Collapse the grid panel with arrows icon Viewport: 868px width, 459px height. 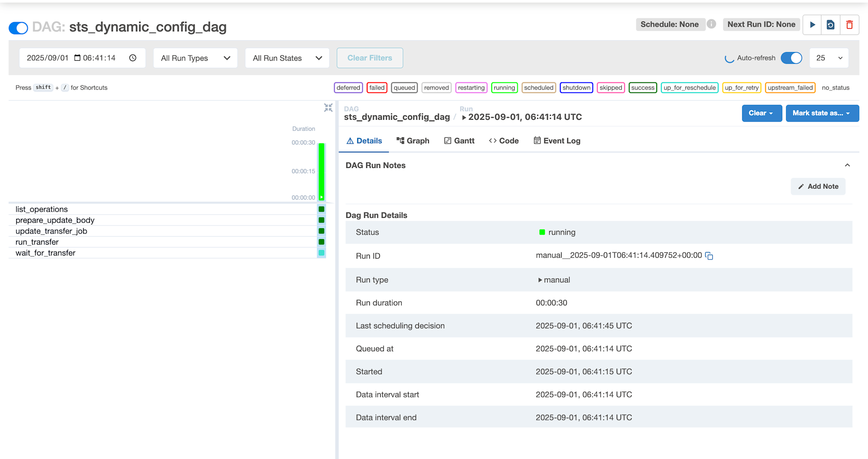tap(328, 108)
